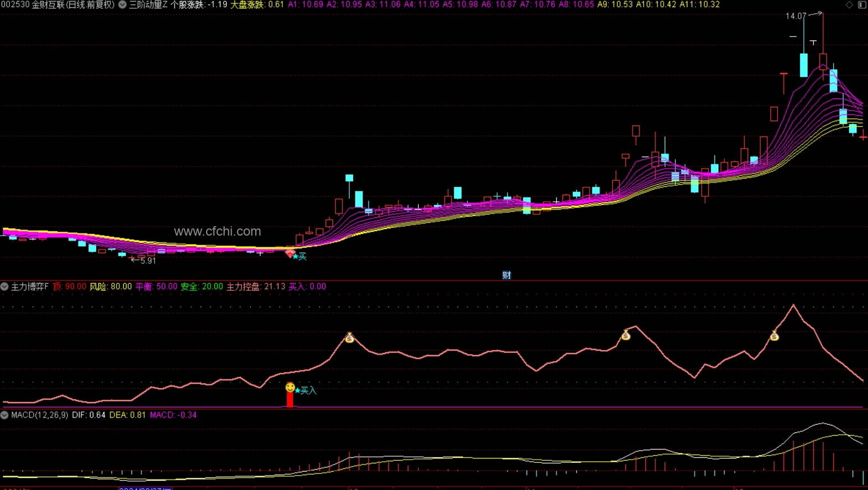Image resolution: width=868 pixels, height=490 pixels.
Task: Click the A3: 11.06 line value
Action: click(383, 4)
